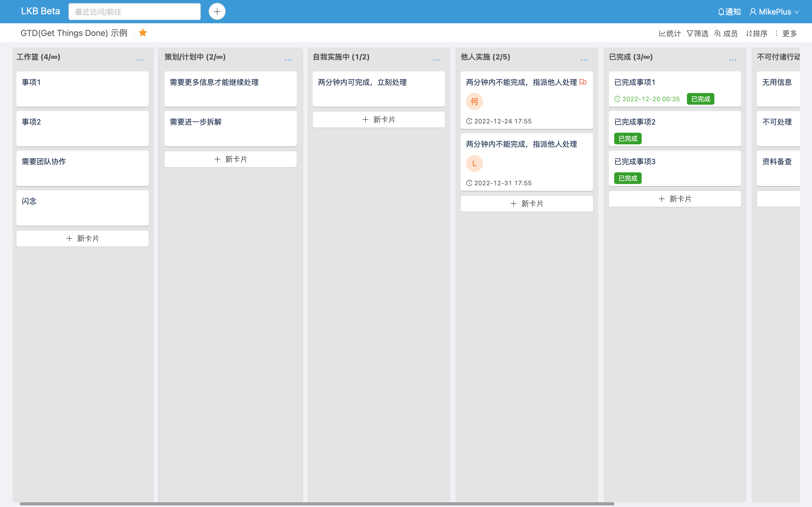The width and height of the screenshot is (812, 507).
Task: Click the 策划/计划中 (2/∞) column header
Action: point(195,57)
